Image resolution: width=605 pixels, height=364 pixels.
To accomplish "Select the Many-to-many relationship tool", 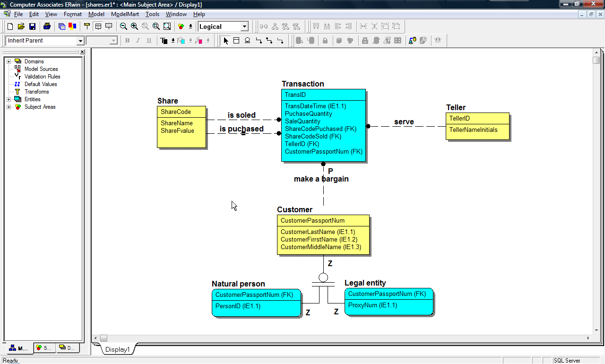I will click(x=269, y=41).
